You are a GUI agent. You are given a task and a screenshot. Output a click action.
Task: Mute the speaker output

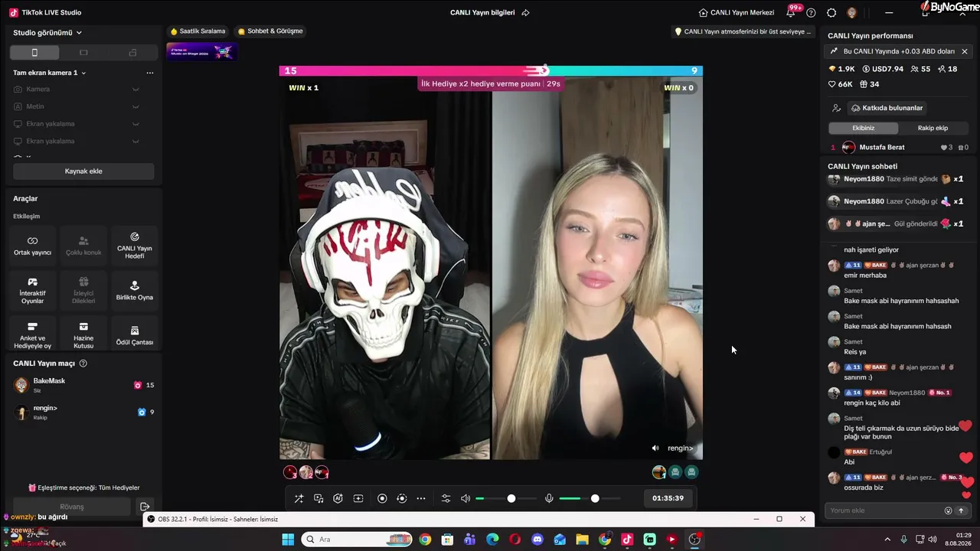[465, 498]
